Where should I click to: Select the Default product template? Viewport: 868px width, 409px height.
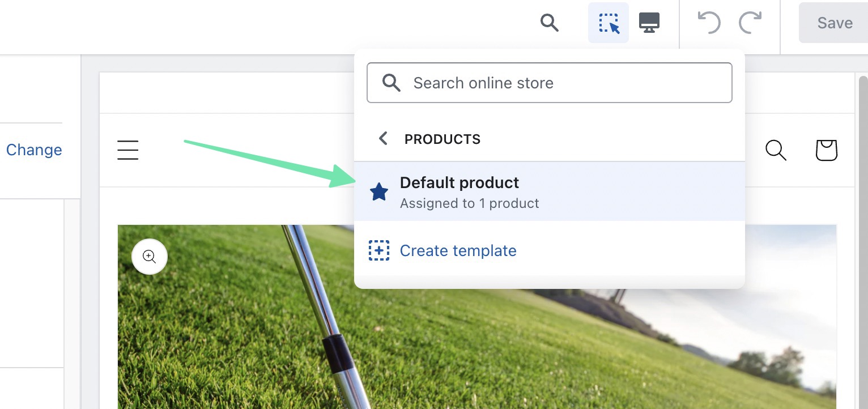click(x=550, y=191)
